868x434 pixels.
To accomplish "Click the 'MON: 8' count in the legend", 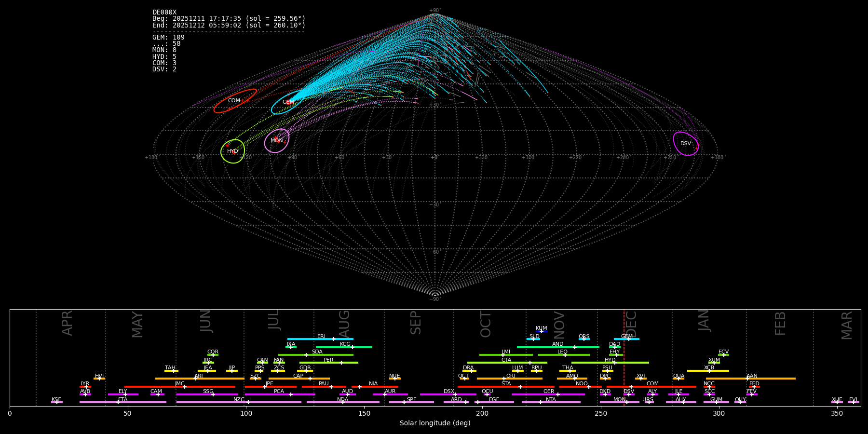I will [164, 50].
